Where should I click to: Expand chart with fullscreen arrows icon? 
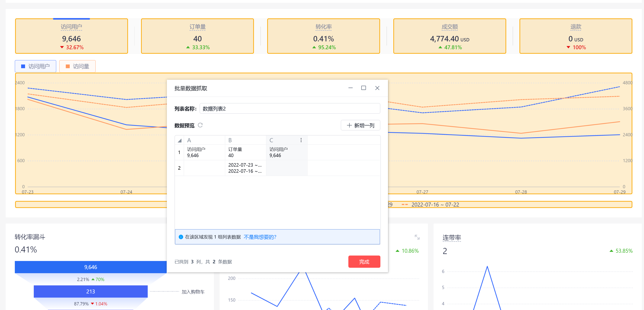417,237
